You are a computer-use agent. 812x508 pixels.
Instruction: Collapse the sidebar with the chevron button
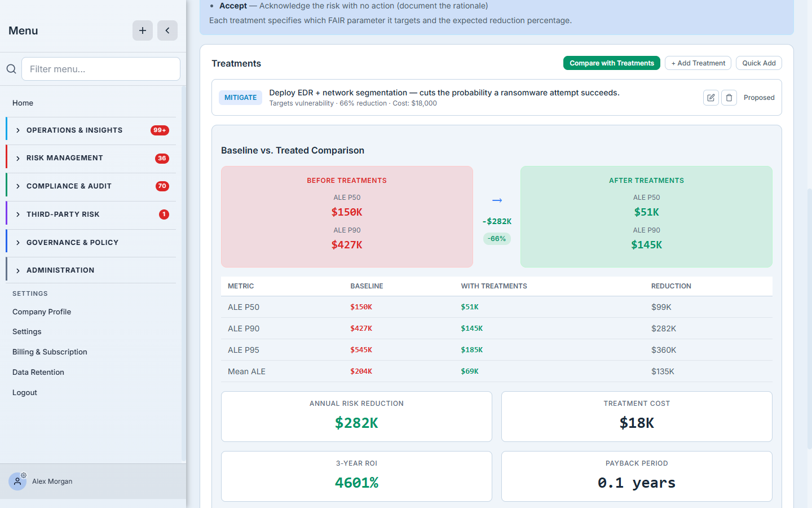pos(167,30)
